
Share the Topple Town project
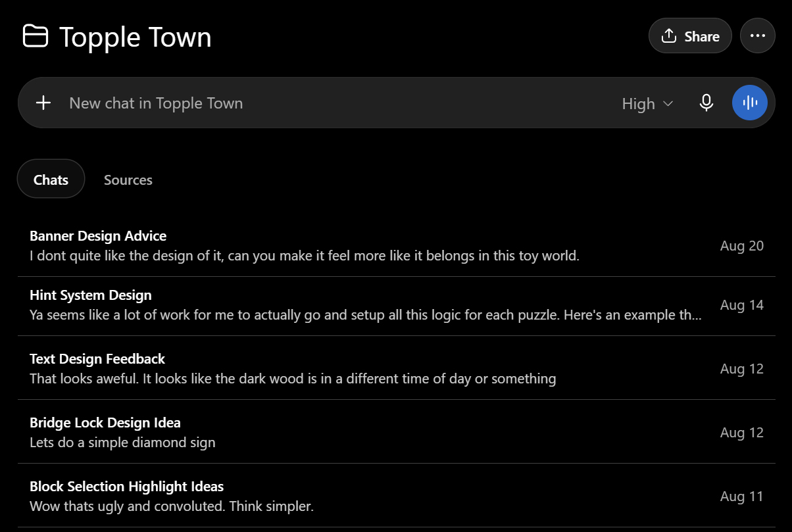690,36
